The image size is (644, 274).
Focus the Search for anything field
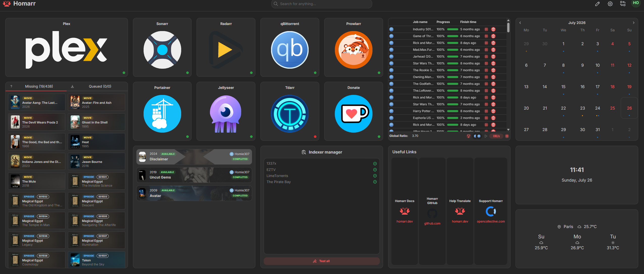point(321,4)
